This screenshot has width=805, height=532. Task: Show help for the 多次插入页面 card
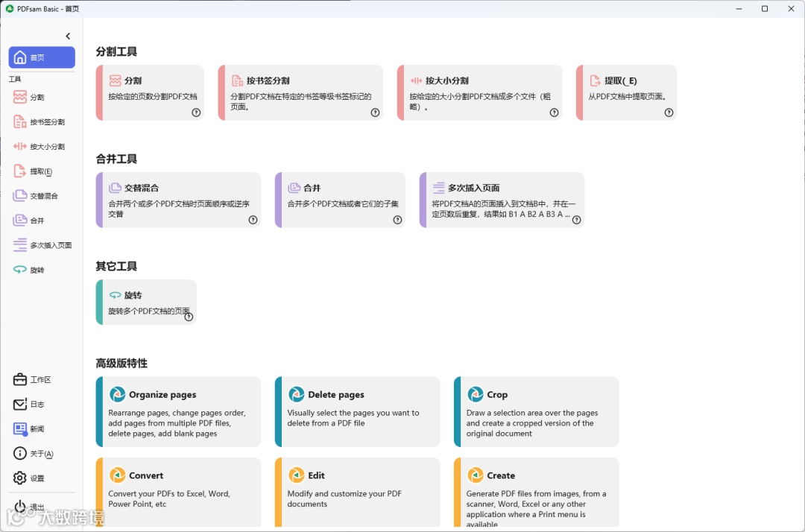click(576, 220)
